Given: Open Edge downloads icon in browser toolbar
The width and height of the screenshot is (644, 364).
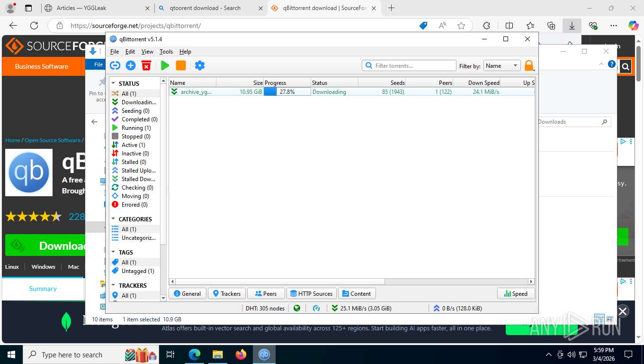Looking at the screenshot, I should (x=572, y=26).
